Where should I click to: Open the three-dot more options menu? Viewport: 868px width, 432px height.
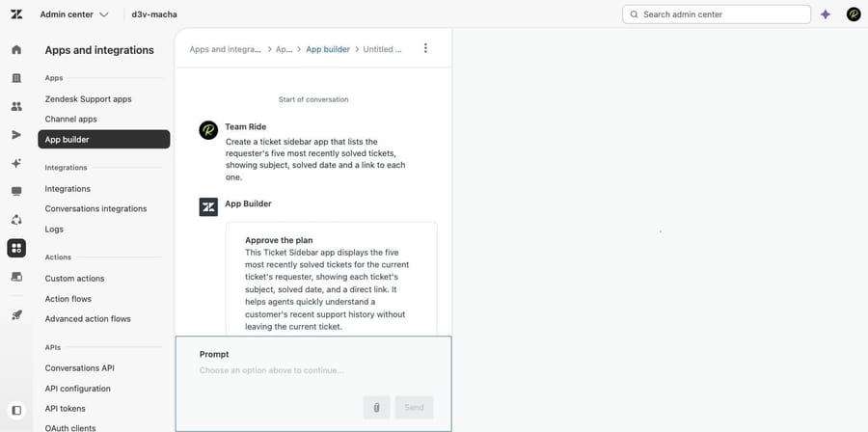[425, 48]
